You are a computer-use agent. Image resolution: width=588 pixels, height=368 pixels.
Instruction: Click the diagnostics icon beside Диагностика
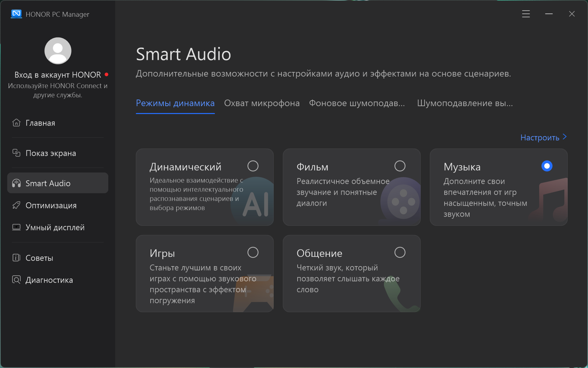16,280
